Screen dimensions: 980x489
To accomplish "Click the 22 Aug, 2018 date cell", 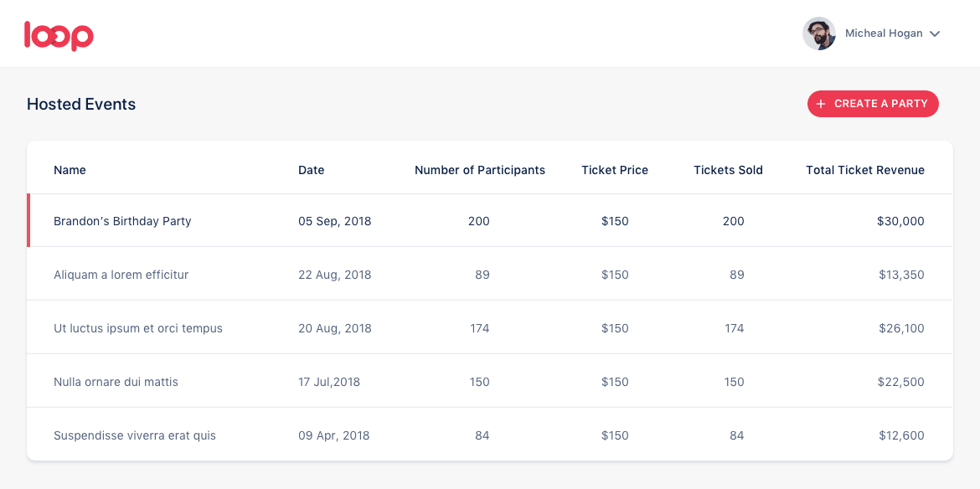I will click(335, 275).
